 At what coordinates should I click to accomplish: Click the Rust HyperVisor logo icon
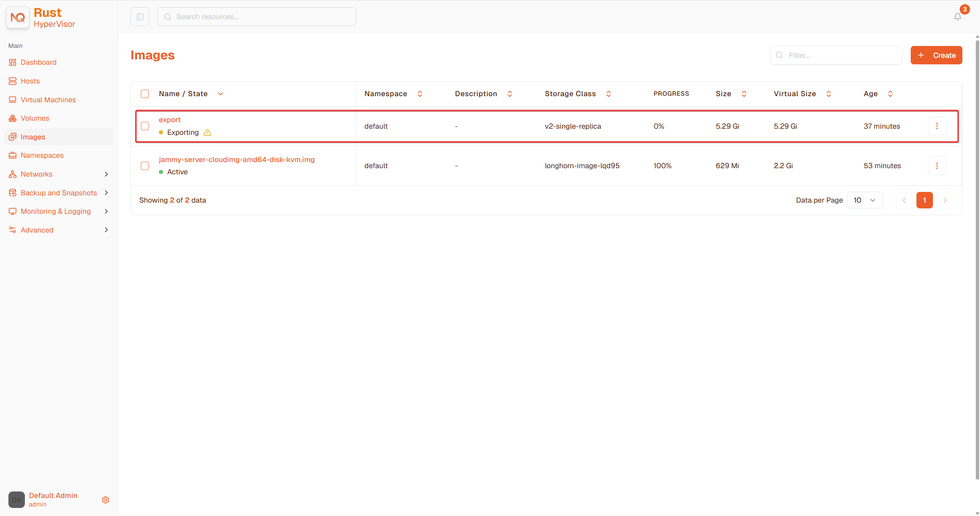18,17
